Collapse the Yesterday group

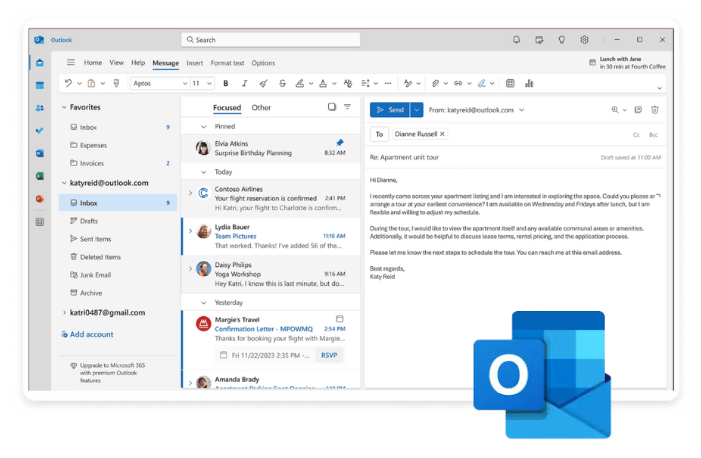203,303
